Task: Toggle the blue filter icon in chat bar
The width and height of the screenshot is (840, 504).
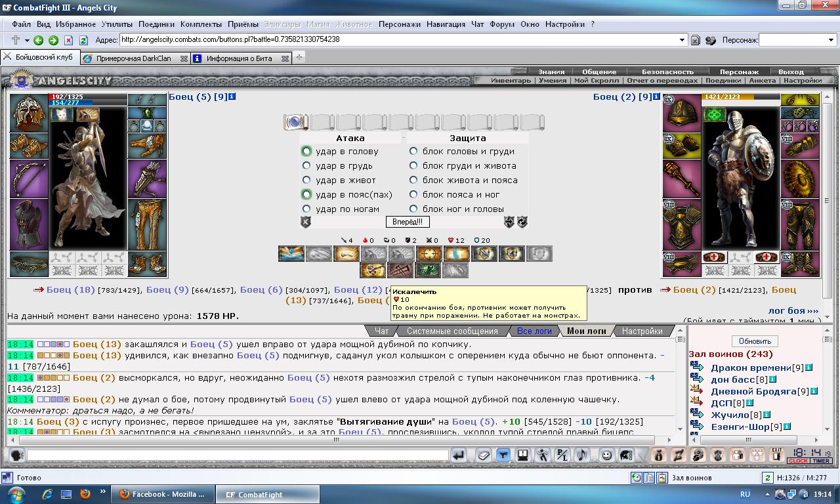Action: point(503,455)
